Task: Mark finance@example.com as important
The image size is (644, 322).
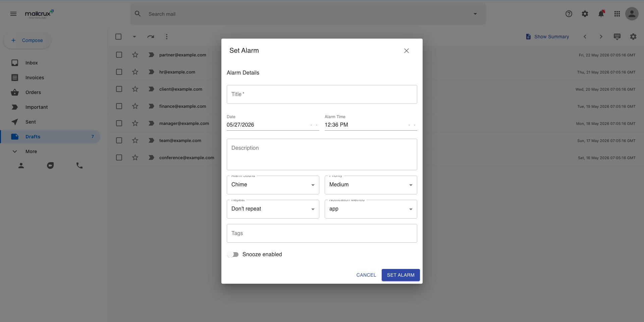Action: tap(151, 106)
